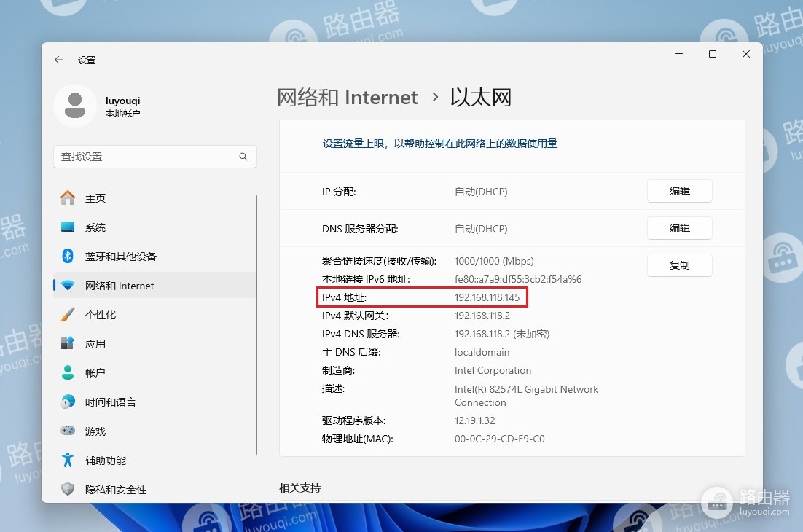
Task: Maximize the Settings window
Action: click(713, 54)
